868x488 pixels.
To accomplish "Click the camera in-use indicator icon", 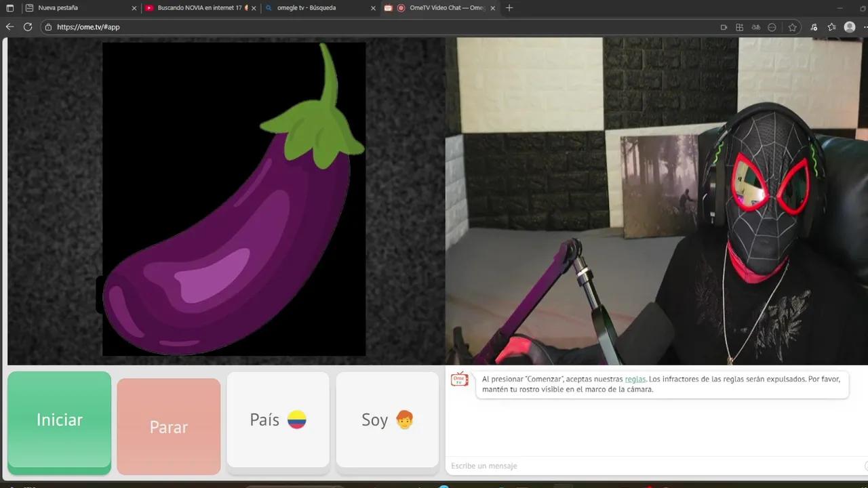I will (x=724, y=27).
